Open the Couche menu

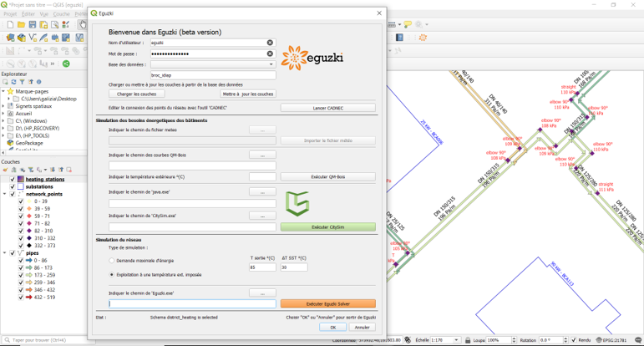(62, 14)
